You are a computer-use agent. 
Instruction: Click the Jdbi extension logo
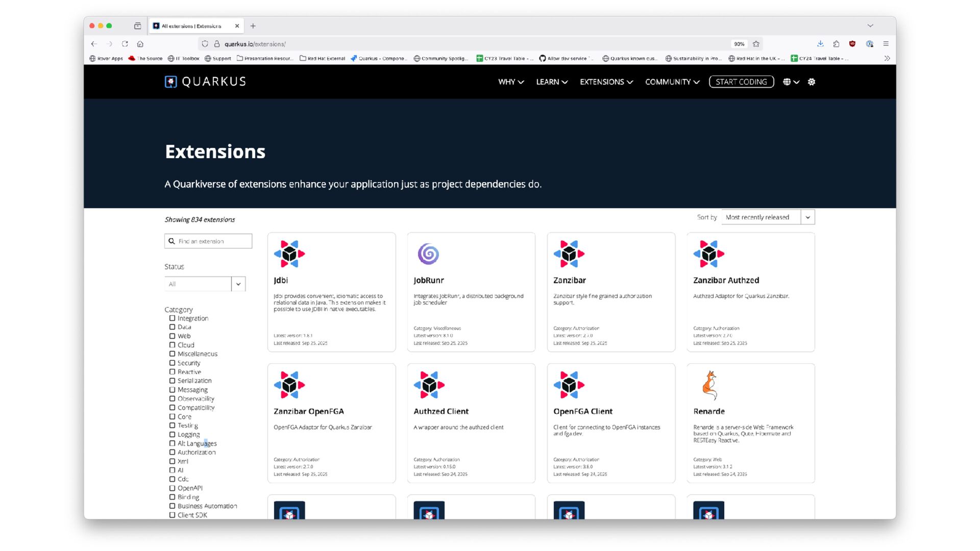289,254
